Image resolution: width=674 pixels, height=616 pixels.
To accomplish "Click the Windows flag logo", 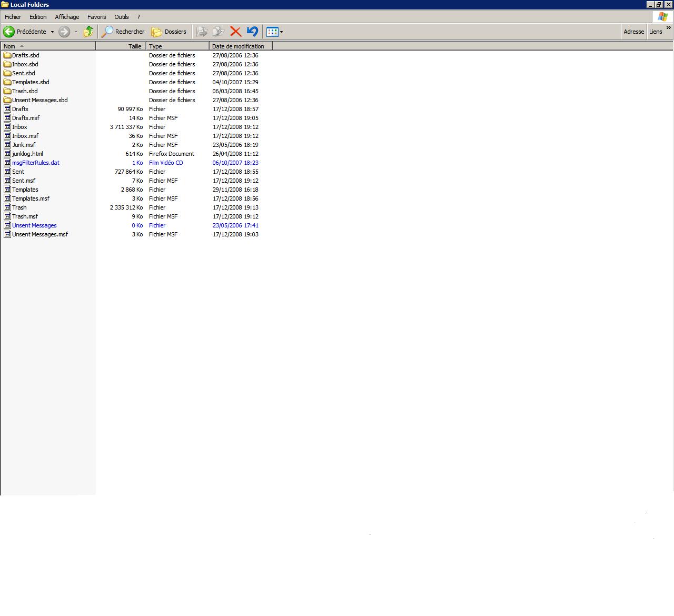I will pyautogui.click(x=663, y=17).
